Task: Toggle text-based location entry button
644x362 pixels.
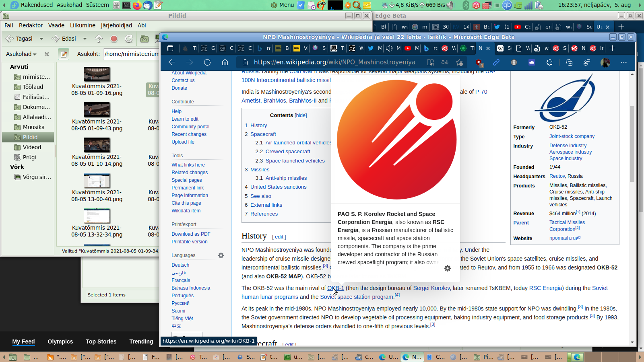Action: (x=64, y=54)
